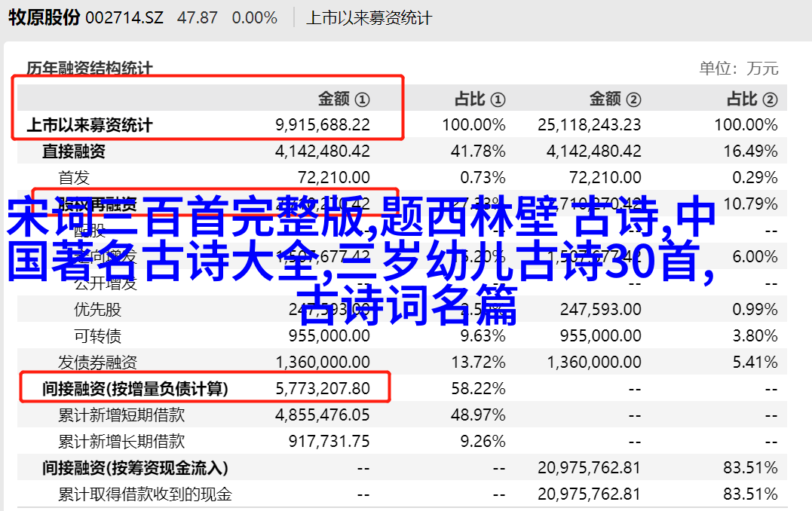The width and height of the screenshot is (812, 511).
Task: Open the 上市以来募资统计 page title
Action: (369, 18)
